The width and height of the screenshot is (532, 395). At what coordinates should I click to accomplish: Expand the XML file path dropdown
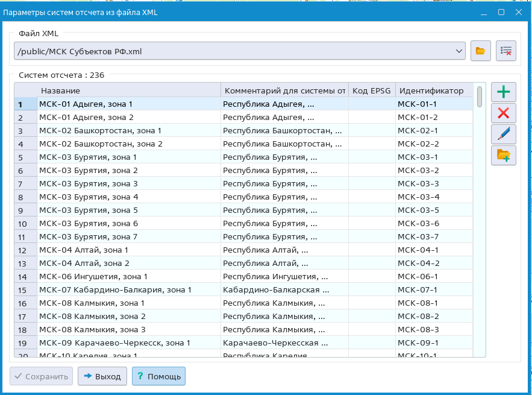click(458, 51)
